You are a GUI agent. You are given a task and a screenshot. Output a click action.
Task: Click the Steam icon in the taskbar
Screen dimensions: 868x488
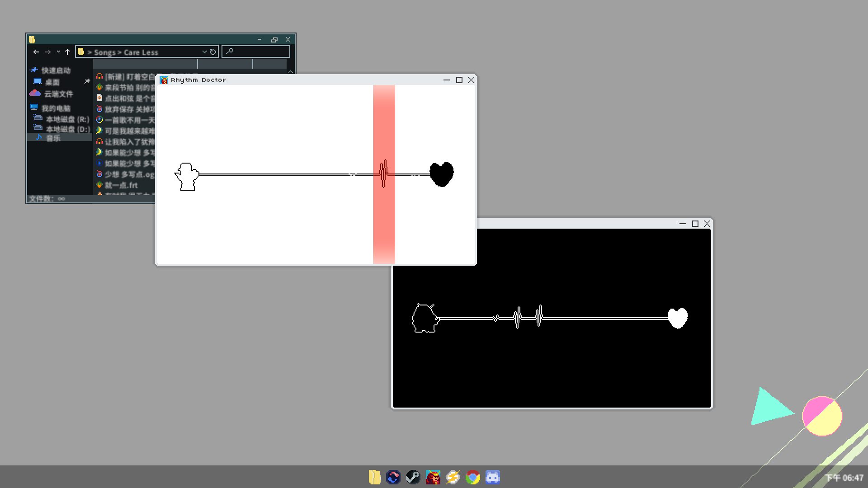tap(413, 477)
